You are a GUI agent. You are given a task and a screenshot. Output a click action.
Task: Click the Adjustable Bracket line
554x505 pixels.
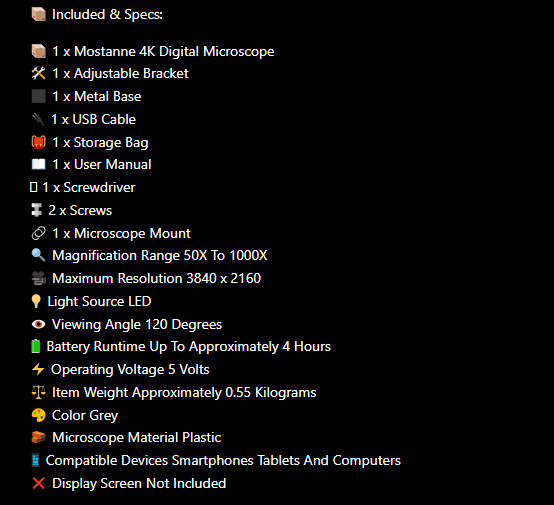tap(120, 74)
